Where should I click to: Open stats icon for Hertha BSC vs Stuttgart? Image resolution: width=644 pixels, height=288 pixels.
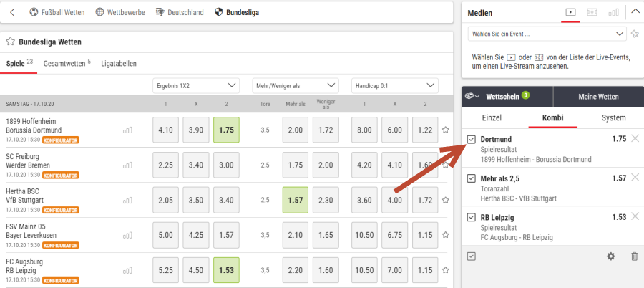pos(128,200)
